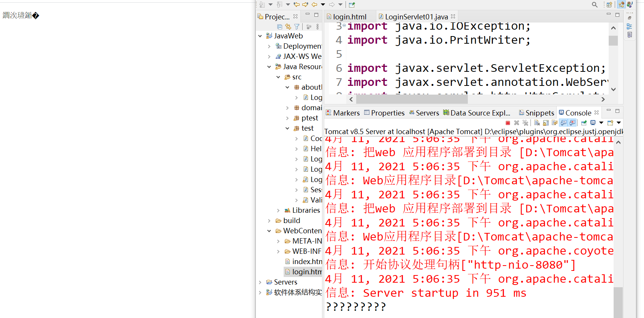Click Remove Launch icon in Console toolbar
Image resolution: width=644 pixels, height=318 pixels.
pyautogui.click(x=516, y=123)
